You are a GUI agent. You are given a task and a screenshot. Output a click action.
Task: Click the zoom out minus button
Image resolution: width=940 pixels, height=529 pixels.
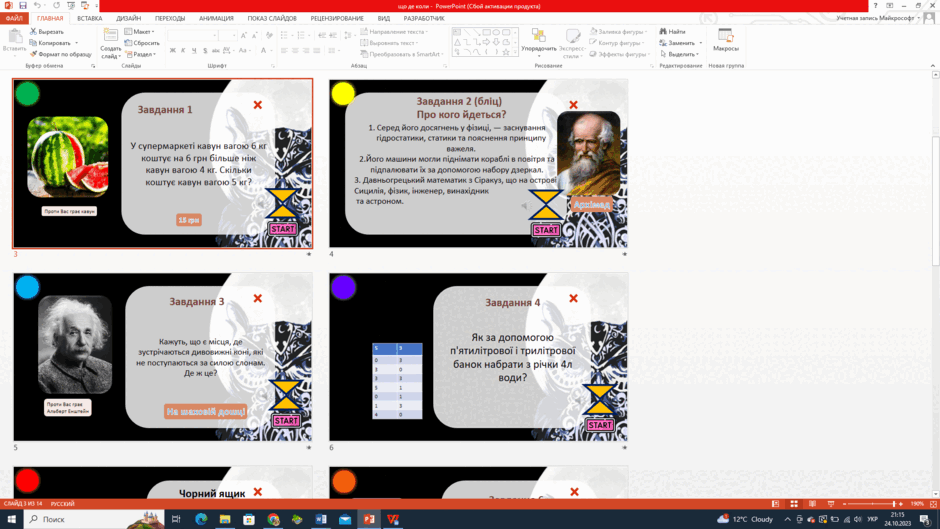pyautogui.click(x=845, y=504)
